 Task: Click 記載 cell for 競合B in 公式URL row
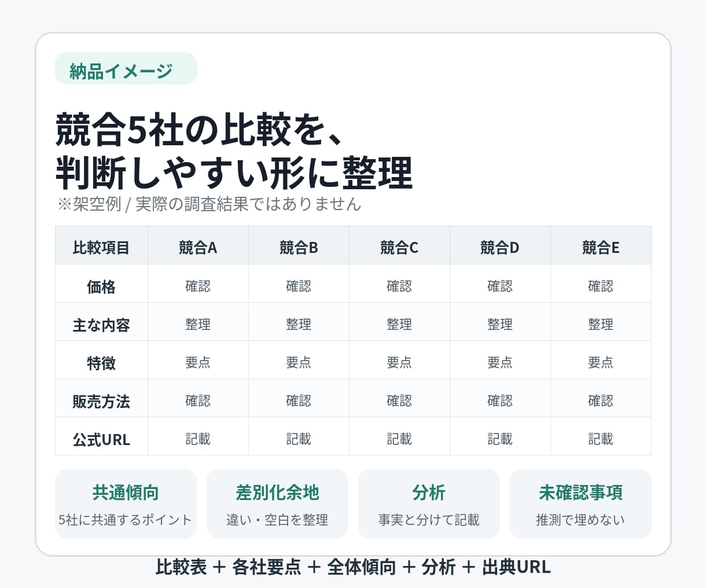[299, 436]
